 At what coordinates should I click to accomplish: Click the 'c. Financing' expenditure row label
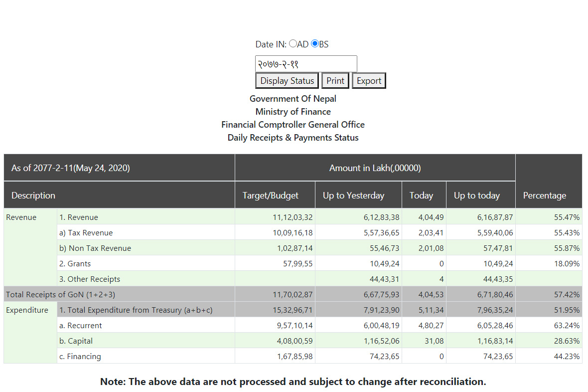[x=80, y=357]
